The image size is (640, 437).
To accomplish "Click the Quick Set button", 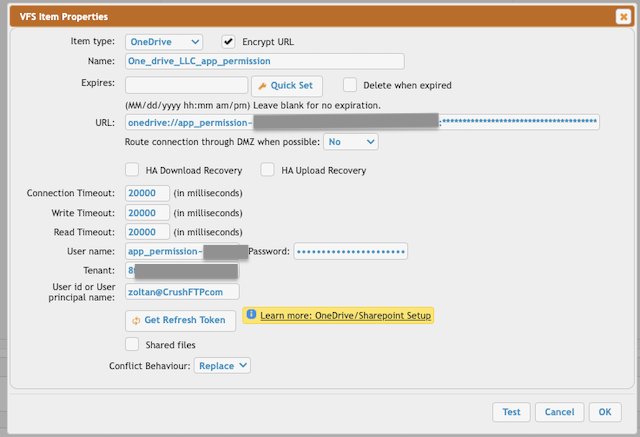I will pos(287,86).
